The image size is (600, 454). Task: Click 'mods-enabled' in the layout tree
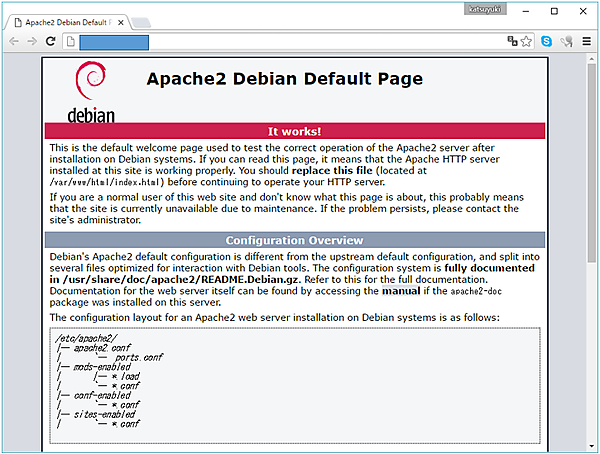[x=102, y=367]
